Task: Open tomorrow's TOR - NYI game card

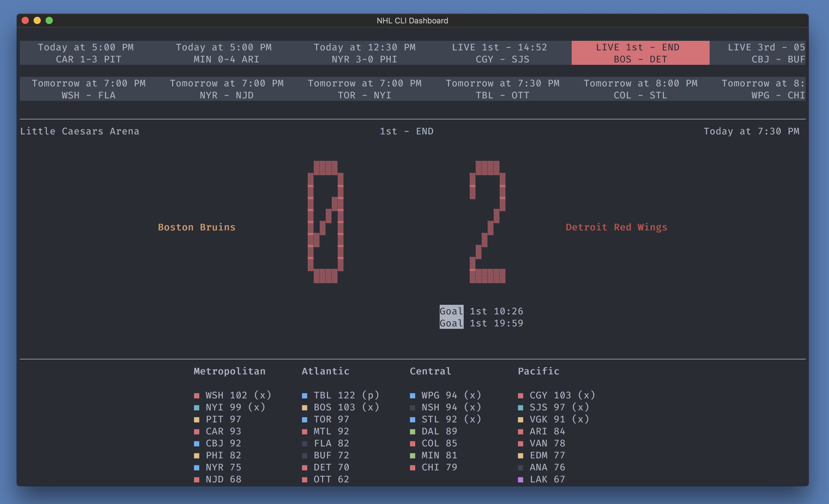Action: coord(364,89)
